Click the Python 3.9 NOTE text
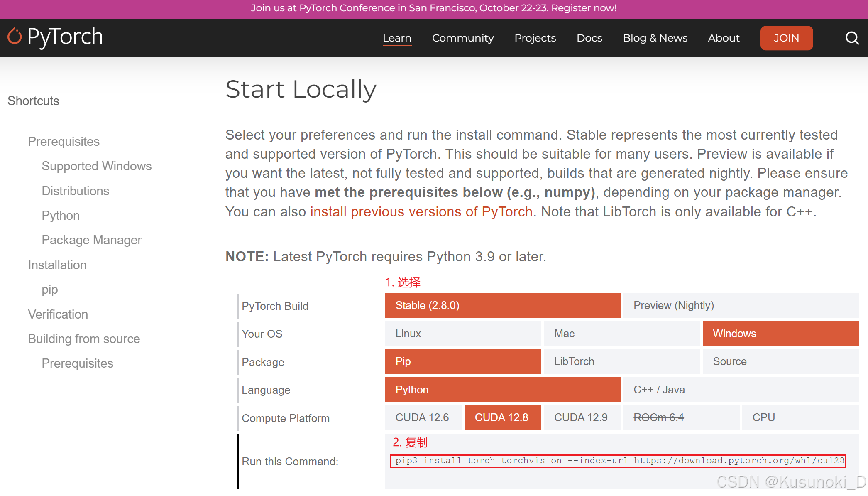 click(x=386, y=257)
